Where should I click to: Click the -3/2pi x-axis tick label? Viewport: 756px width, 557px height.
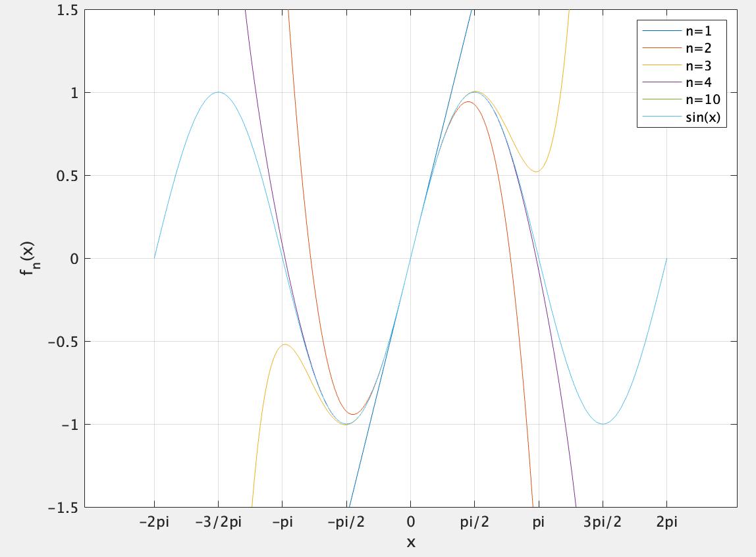[x=219, y=522]
